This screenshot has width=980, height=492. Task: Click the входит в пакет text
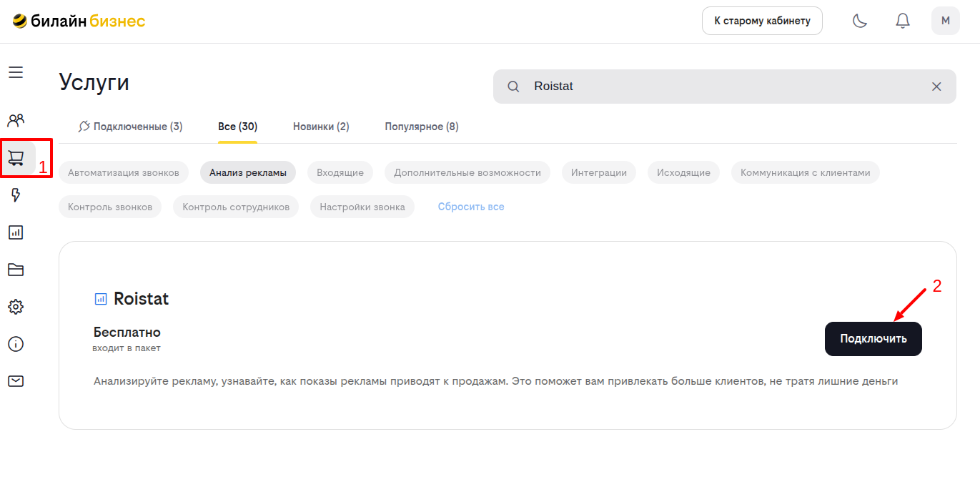tap(127, 348)
